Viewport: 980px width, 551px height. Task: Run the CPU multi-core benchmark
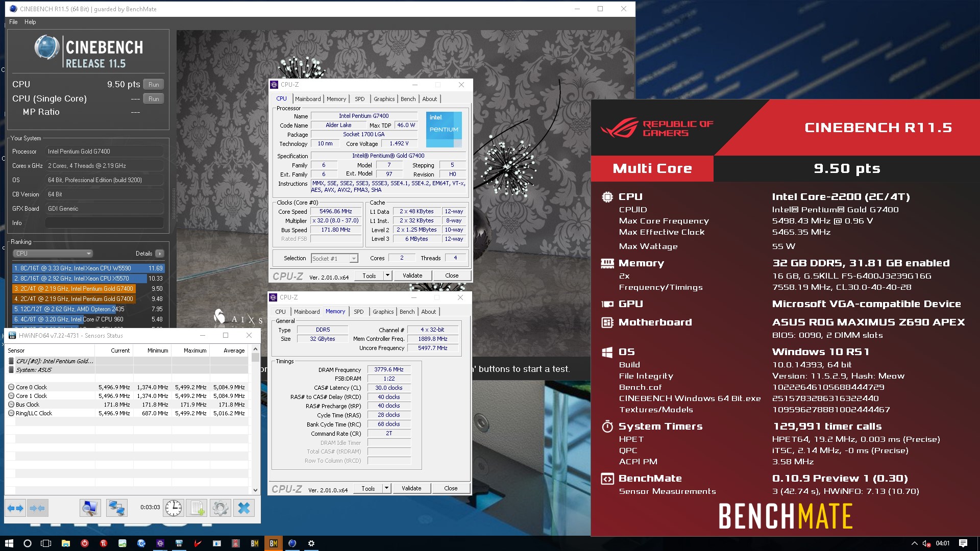pos(154,85)
